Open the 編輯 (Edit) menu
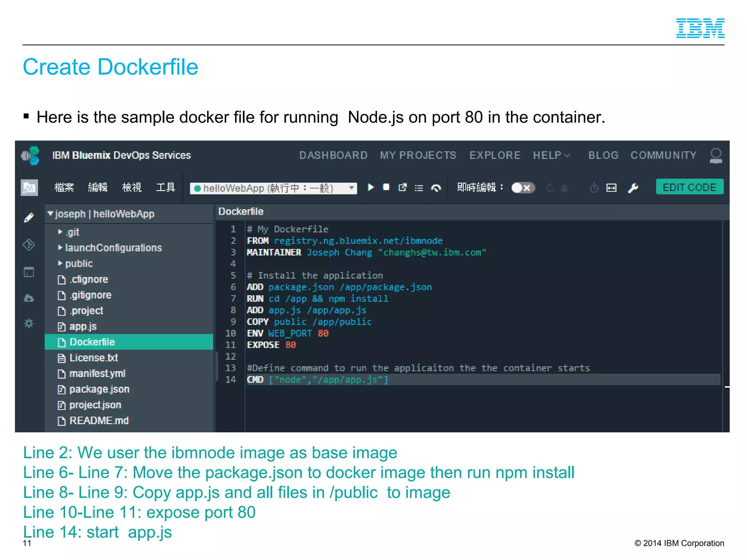 click(98, 187)
